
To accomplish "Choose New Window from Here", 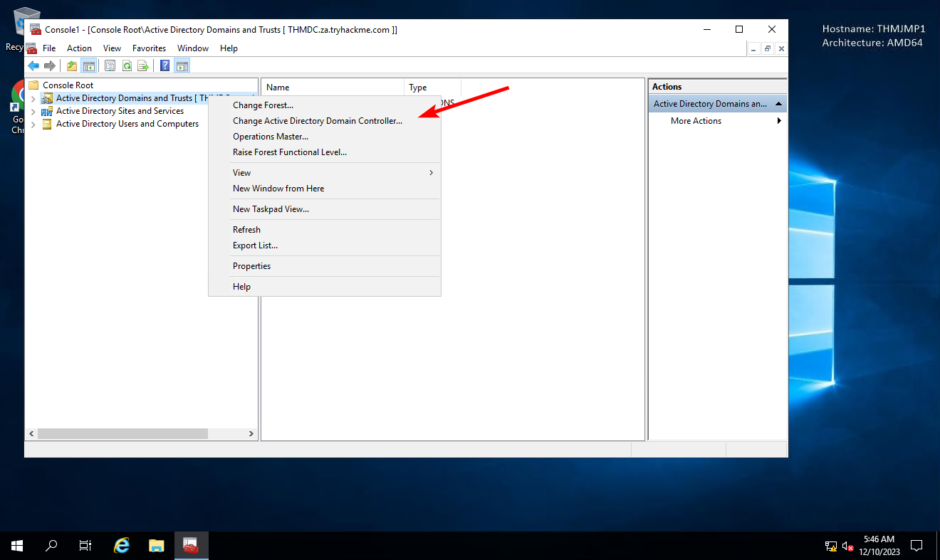I will (x=325, y=189).
